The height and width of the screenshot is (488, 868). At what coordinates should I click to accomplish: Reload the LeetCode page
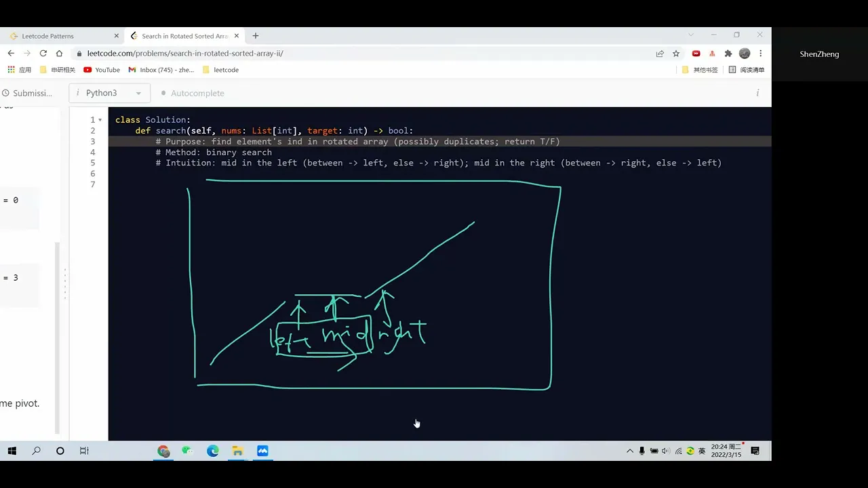43,54
